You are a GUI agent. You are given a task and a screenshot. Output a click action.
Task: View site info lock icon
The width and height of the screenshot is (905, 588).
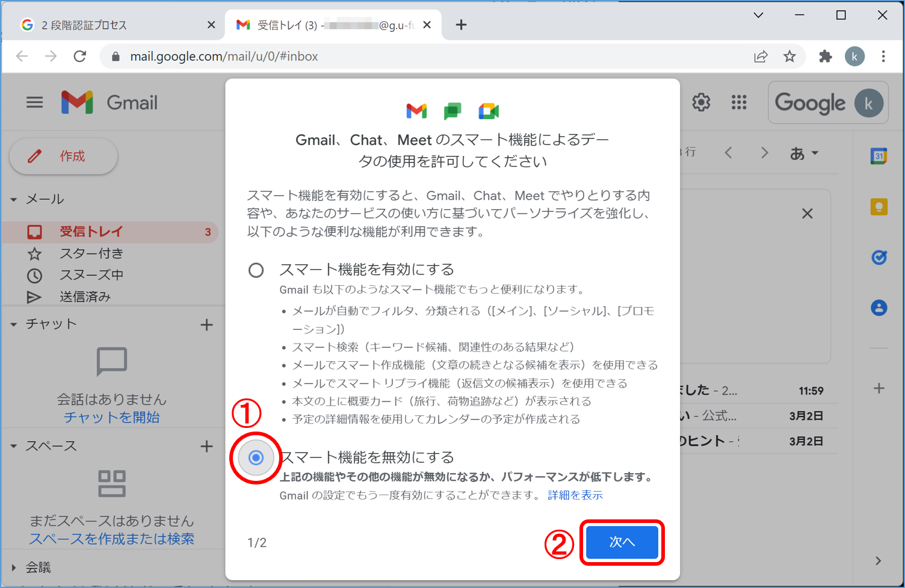pyautogui.click(x=116, y=57)
